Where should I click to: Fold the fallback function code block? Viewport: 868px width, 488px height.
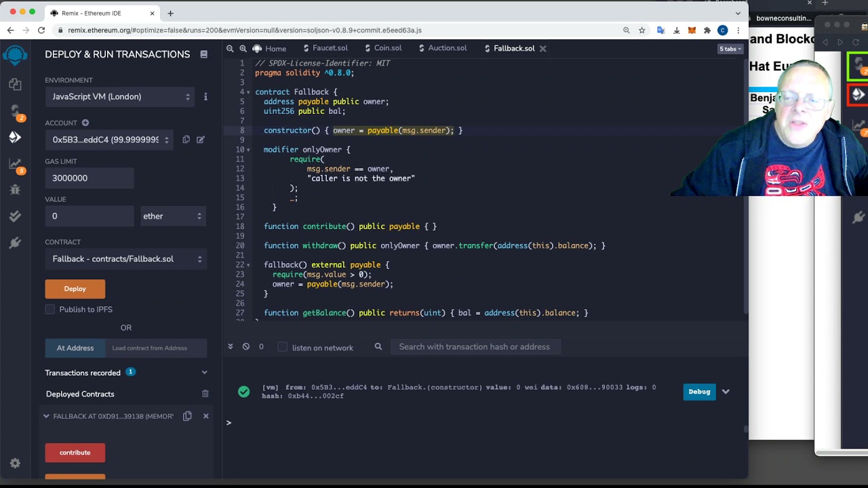pos(248,265)
